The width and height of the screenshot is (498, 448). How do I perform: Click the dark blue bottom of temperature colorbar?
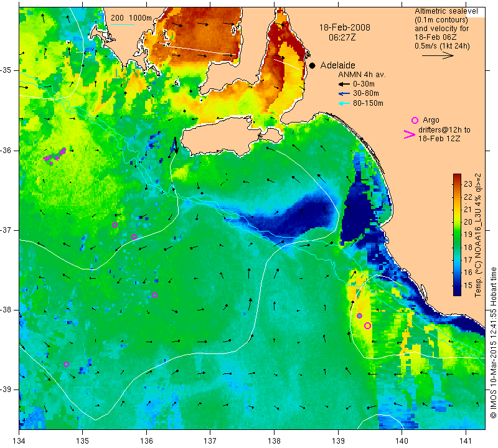pyautogui.click(x=457, y=292)
